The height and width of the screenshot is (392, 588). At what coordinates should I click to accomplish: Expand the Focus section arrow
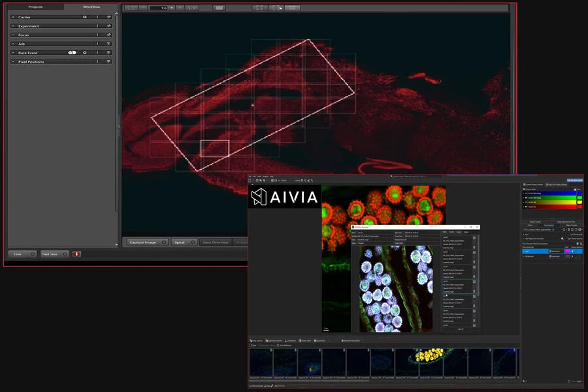(x=13, y=35)
